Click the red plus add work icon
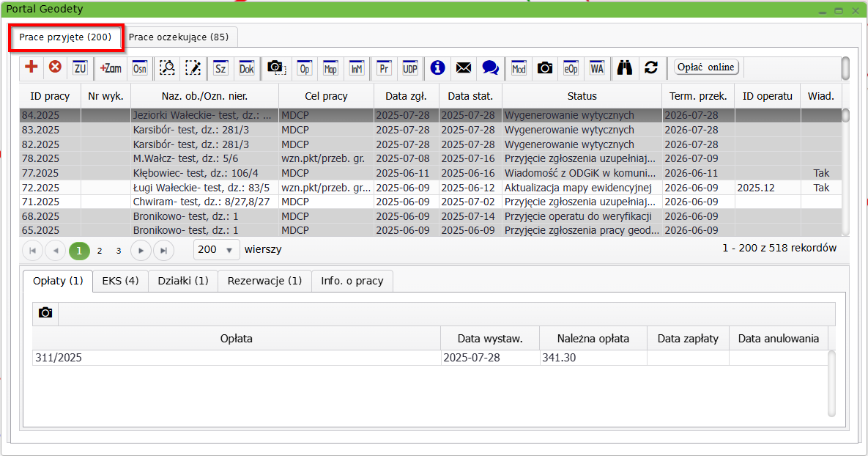 (x=31, y=67)
